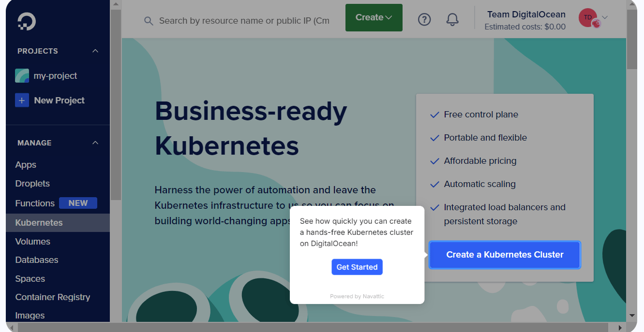Viewport: 644px width, 332px height.
Task: Click the Get Started button
Action: click(357, 267)
